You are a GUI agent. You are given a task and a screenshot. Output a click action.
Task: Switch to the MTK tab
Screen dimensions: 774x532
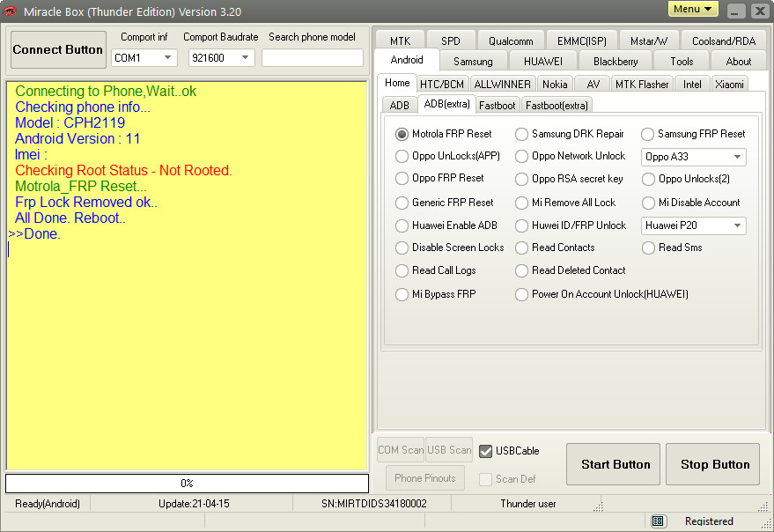pyautogui.click(x=400, y=41)
